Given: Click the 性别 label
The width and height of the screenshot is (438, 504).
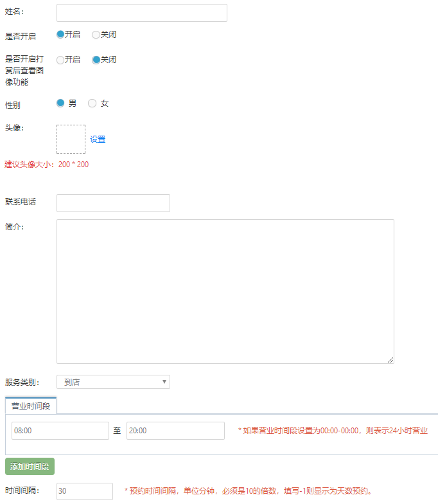Looking at the screenshot, I should click(x=13, y=105).
